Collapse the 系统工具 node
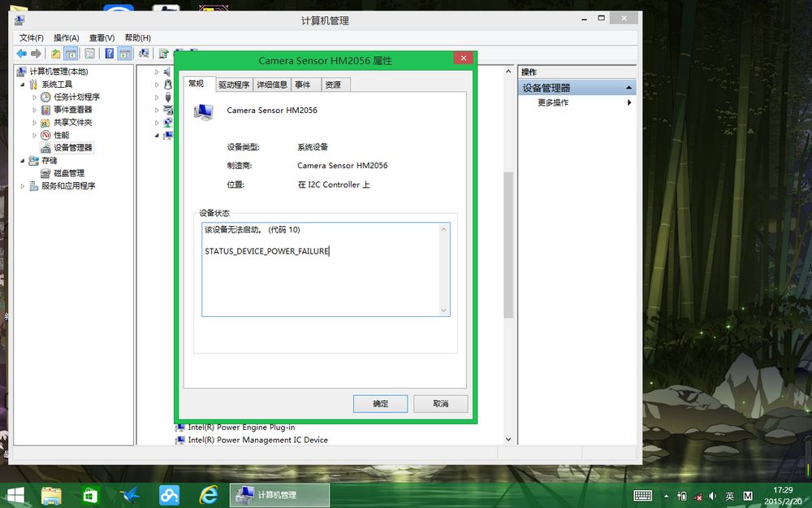812x508 pixels. pyautogui.click(x=22, y=84)
